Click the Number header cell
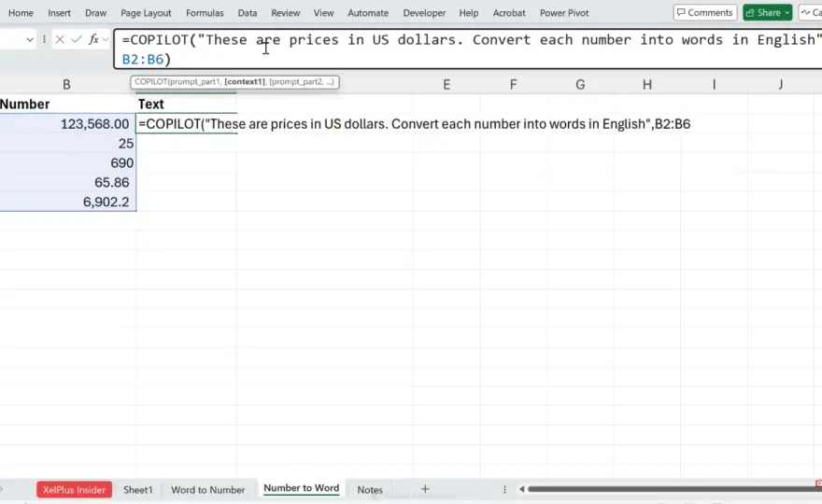Screen dimensions: 822x504 pos(67,105)
